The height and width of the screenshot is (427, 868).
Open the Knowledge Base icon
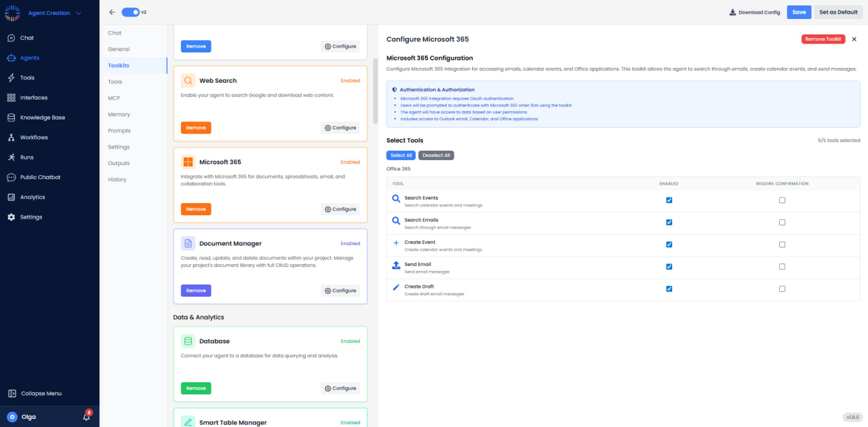click(12, 117)
